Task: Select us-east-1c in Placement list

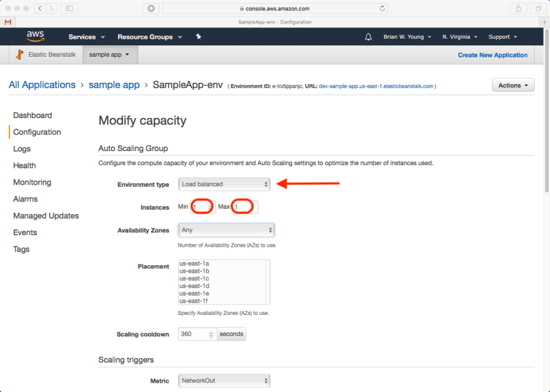Action: pyautogui.click(x=194, y=278)
